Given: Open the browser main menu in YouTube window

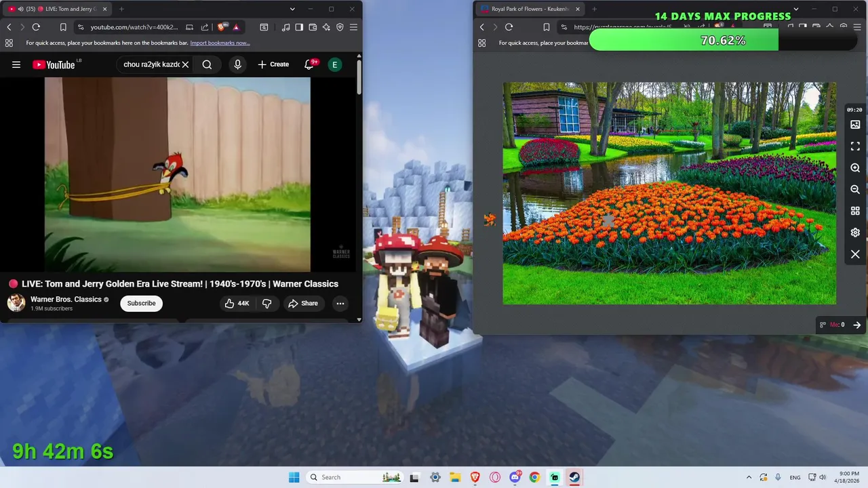Looking at the screenshot, I should pyautogui.click(x=353, y=27).
